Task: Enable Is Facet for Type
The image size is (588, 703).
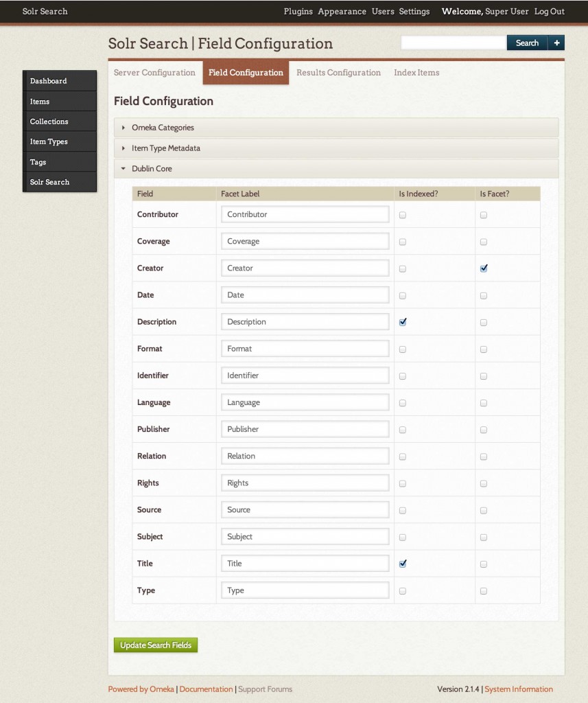Action: tap(483, 591)
